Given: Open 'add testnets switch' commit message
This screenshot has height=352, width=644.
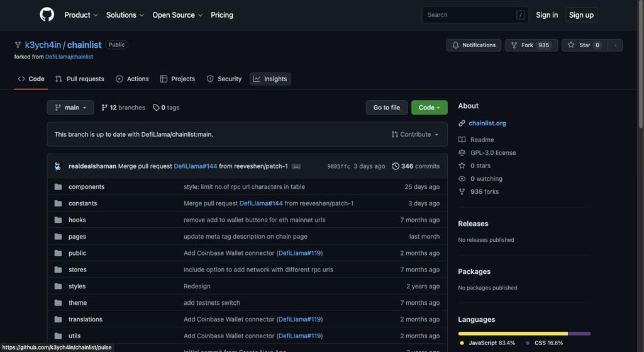Looking at the screenshot, I should pos(211,303).
